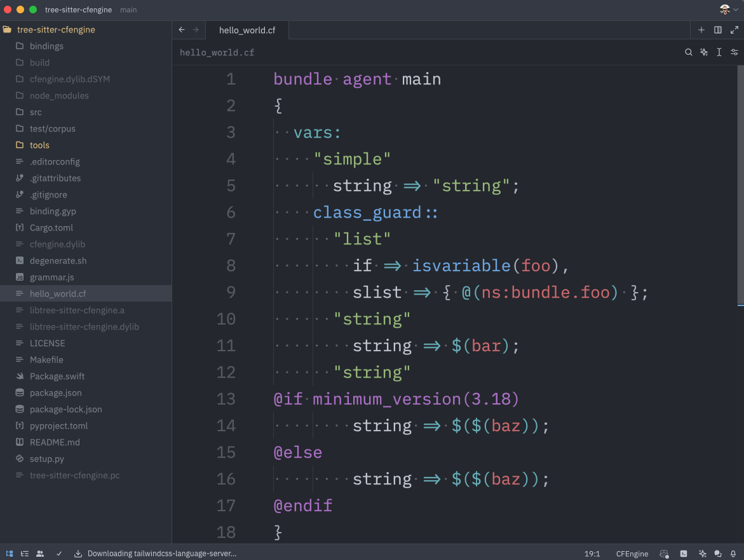Toggle the project panel in status bar
This screenshot has height=560, width=744.
click(x=10, y=554)
